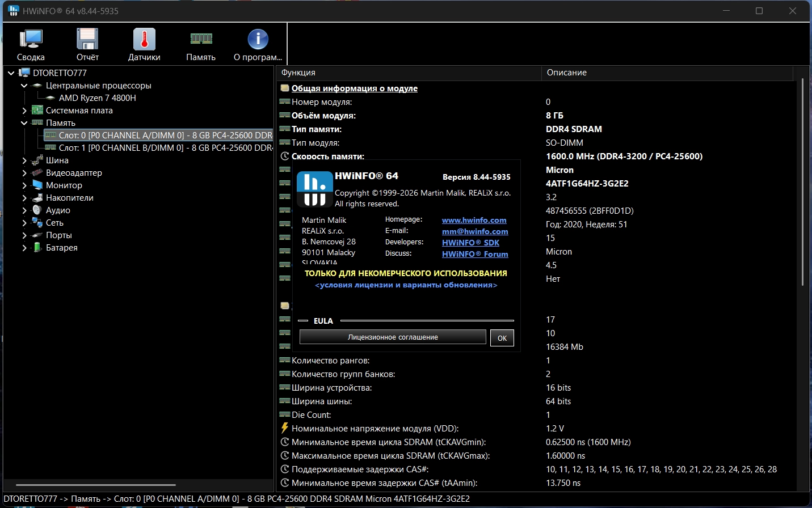Select AMD Ryzen 7 4800H processor

coord(97,98)
